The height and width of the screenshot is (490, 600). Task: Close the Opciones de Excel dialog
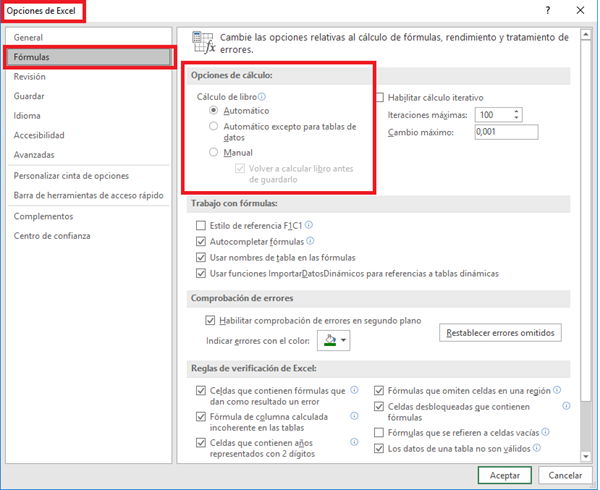point(580,10)
